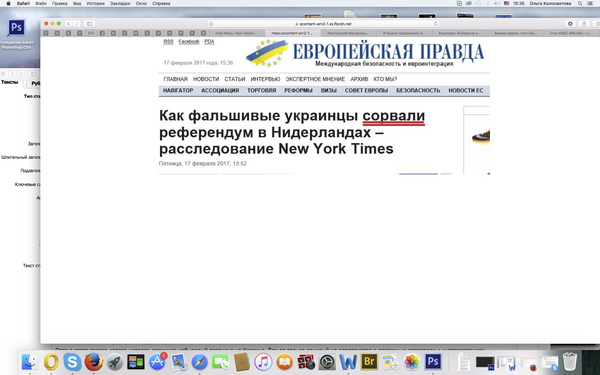The height and width of the screenshot is (375, 600).
Task: Click the Safari address bar field
Action: click(323, 24)
